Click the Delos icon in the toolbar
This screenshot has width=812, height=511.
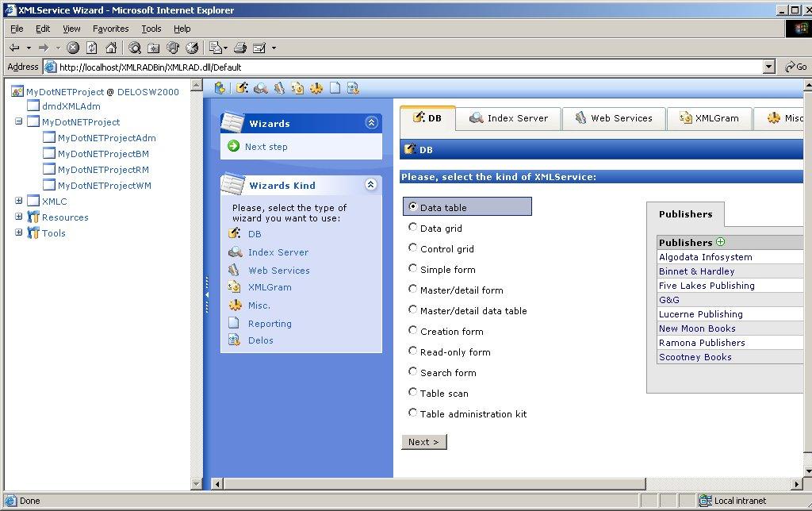coord(353,88)
